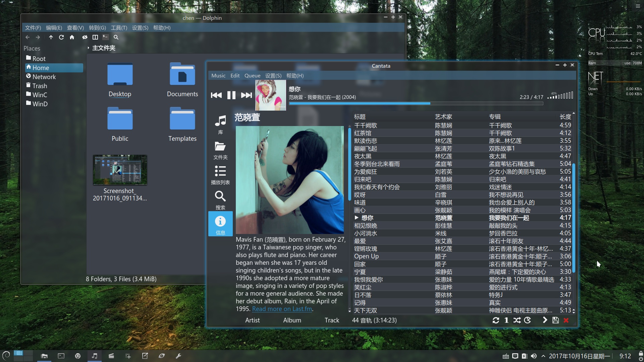The width and height of the screenshot is (644, 362).
Task: Open Dolphin 文件(F) menu
Action: (x=33, y=28)
